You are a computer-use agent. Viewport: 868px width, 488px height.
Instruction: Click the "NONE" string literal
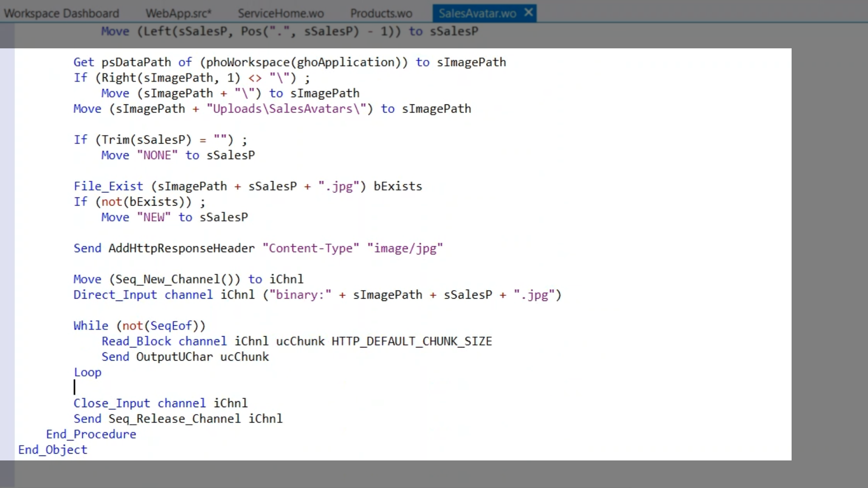[x=157, y=155]
